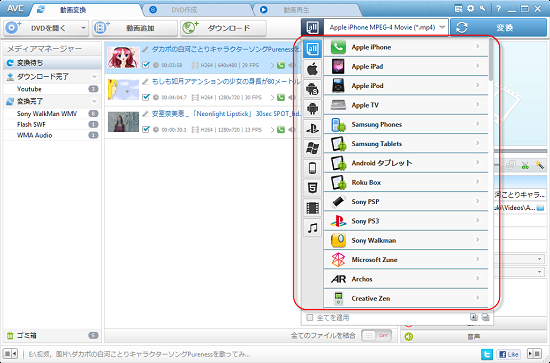This screenshot has width=550, height=363.
Task: Select 変換待ち in media manager
Action: 53,63
